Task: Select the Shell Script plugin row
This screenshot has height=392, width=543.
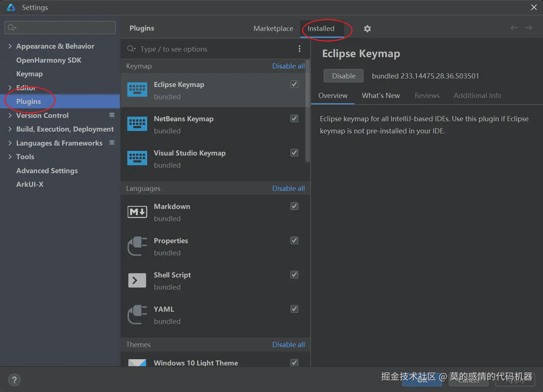Action: tap(213, 281)
